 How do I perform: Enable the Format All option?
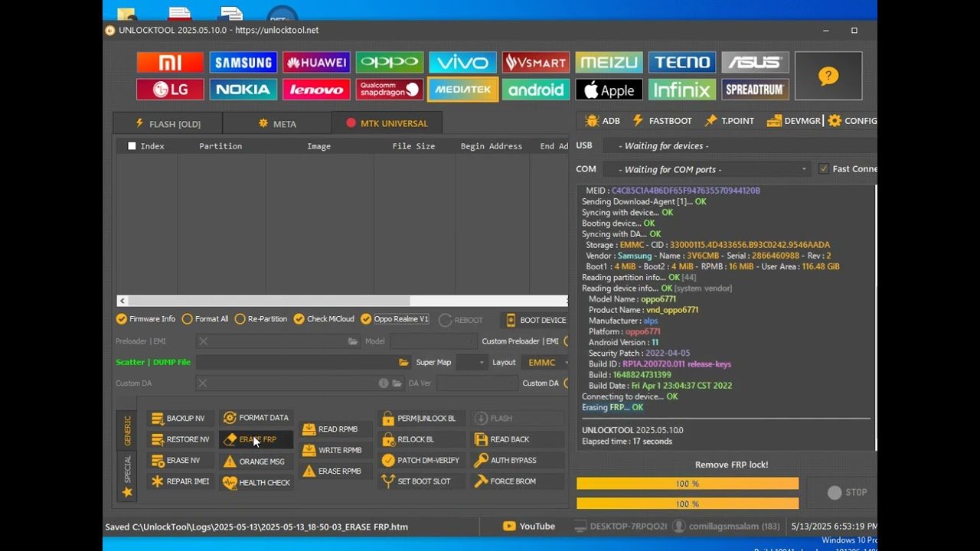204,319
